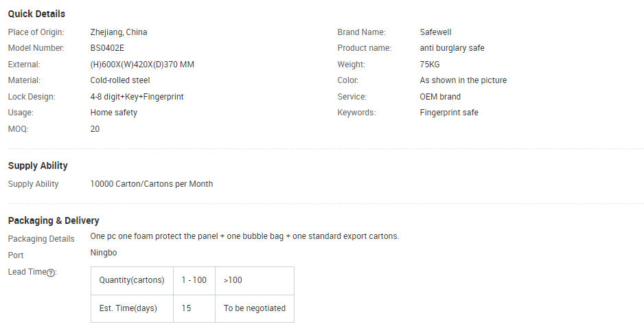Click the OEM brand service value
Viewport: 644px width, 331px height.
tap(440, 97)
